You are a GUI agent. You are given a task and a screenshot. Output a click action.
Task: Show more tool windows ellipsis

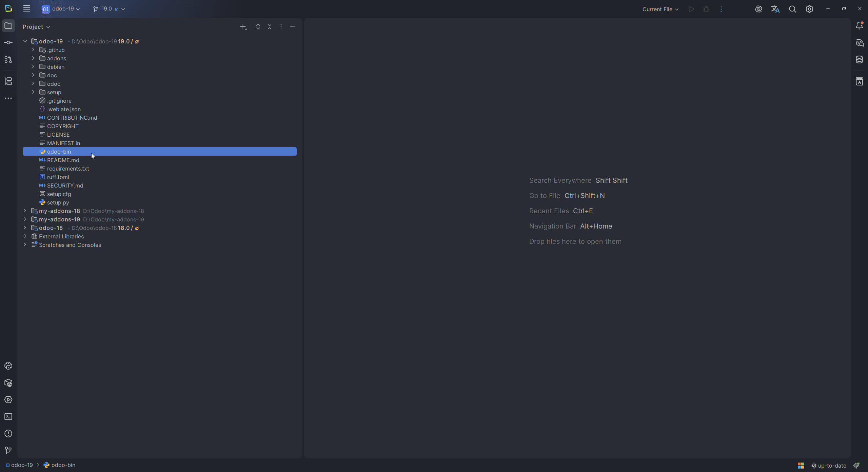tap(8, 98)
